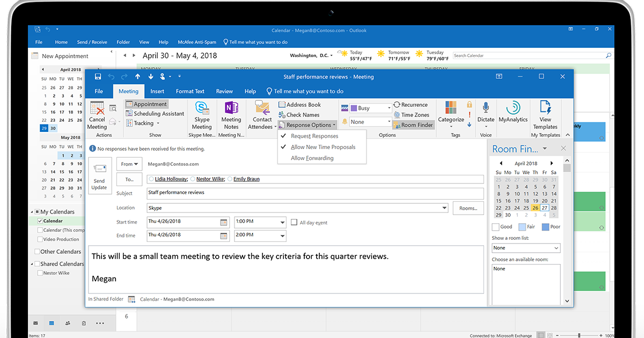Go to previous item with up arrow
Screen dimensions: 644x338
137,77
